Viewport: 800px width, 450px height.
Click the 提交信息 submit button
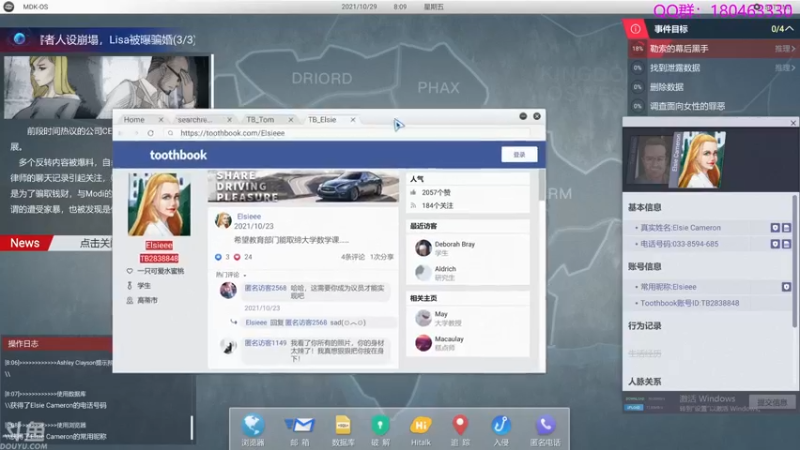772,402
